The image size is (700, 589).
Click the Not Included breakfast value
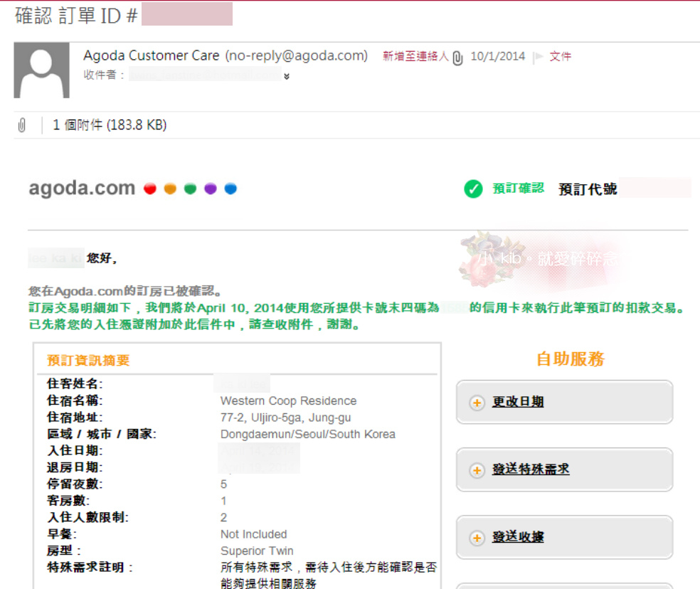(253, 534)
